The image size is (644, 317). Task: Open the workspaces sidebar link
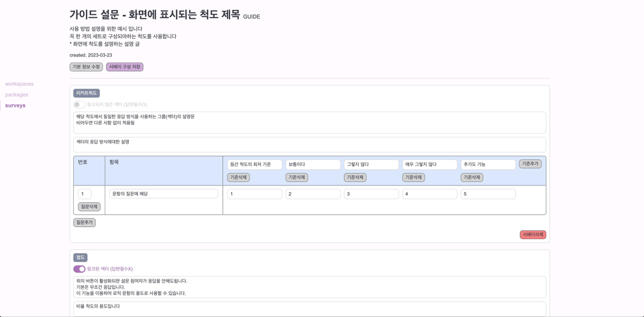point(19,84)
